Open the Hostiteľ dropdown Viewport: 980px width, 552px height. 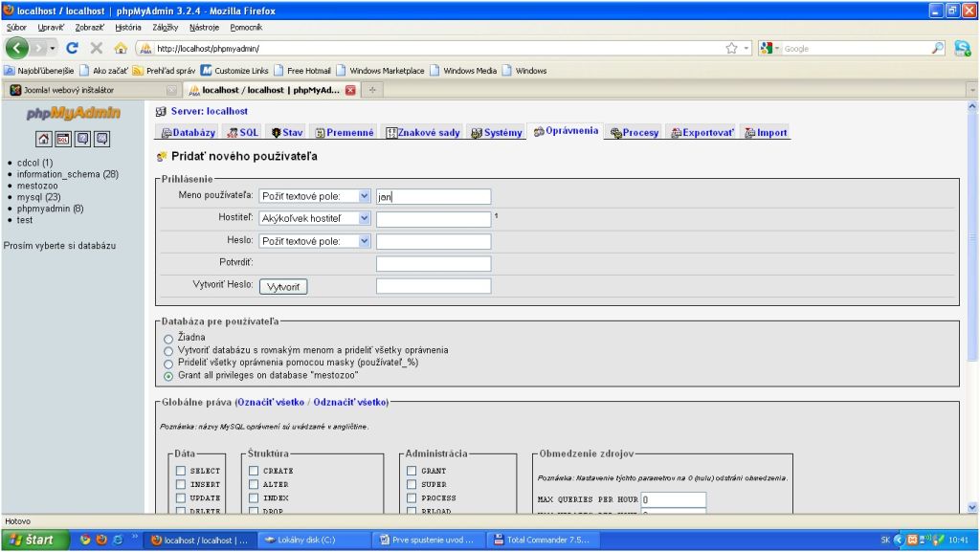[315, 218]
